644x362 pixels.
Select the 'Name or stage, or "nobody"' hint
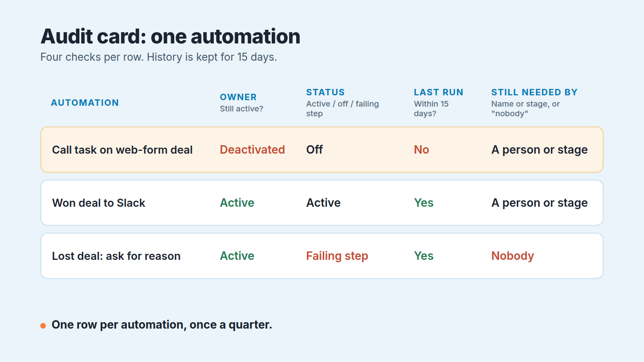526,109
